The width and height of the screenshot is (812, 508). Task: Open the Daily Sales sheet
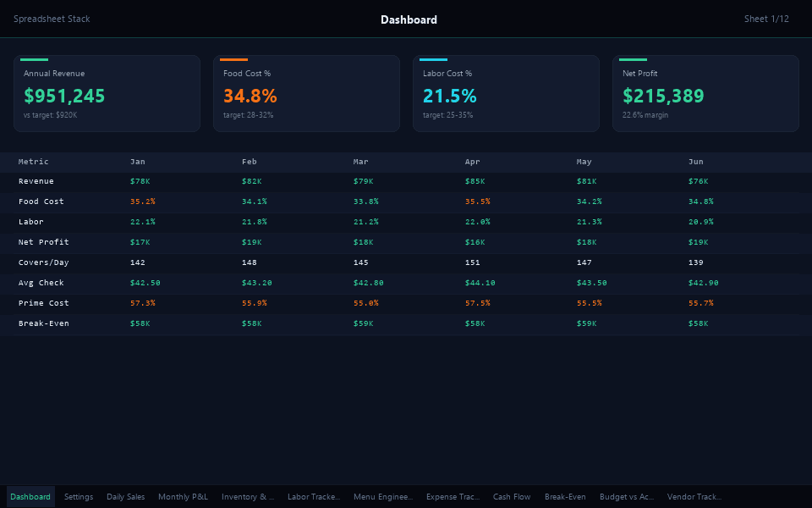[125, 497]
